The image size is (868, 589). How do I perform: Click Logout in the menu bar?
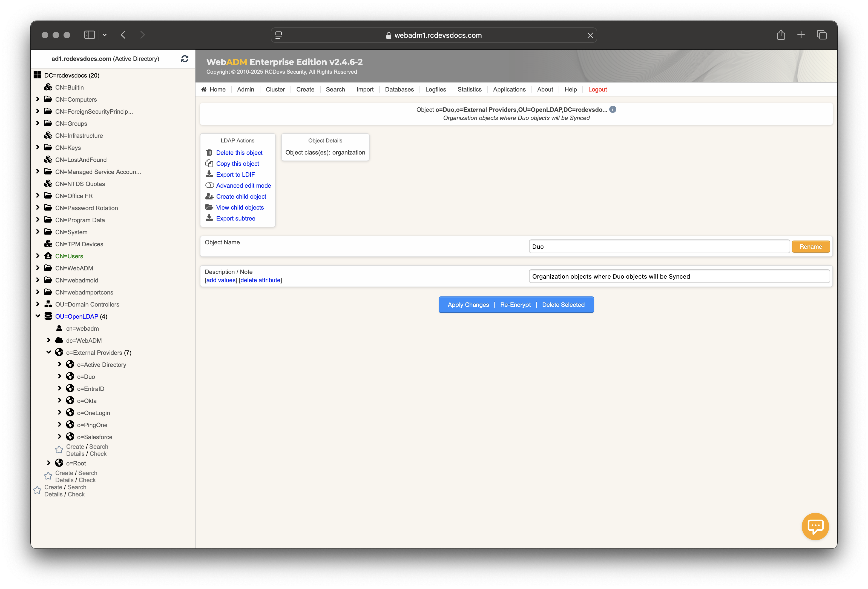click(x=597, y=89)
